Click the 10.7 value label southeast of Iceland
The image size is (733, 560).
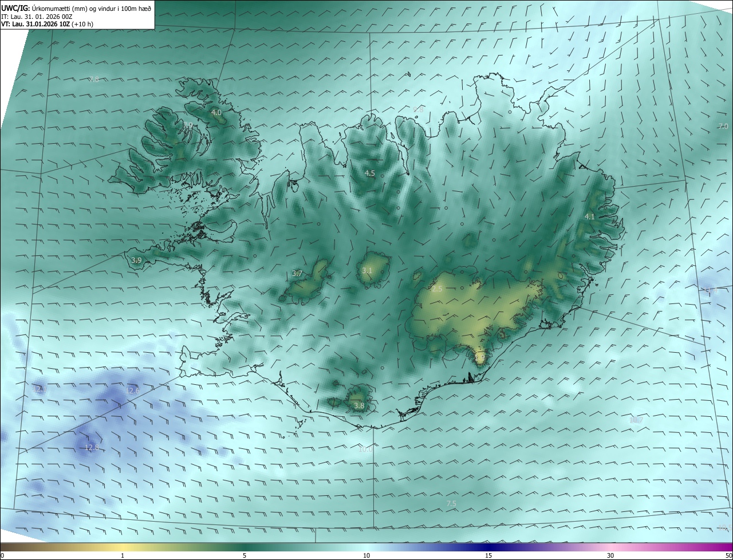(x=636, y=420)
